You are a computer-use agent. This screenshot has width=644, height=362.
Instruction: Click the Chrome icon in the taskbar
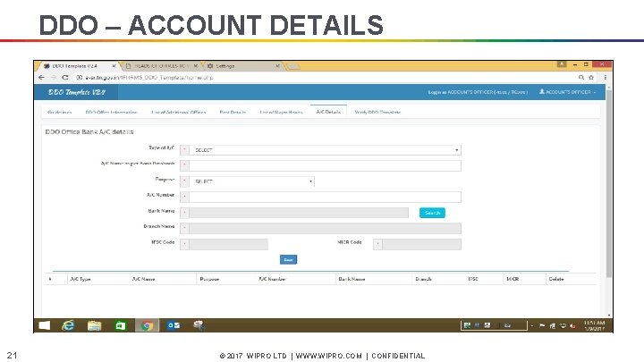pos(147,325)
